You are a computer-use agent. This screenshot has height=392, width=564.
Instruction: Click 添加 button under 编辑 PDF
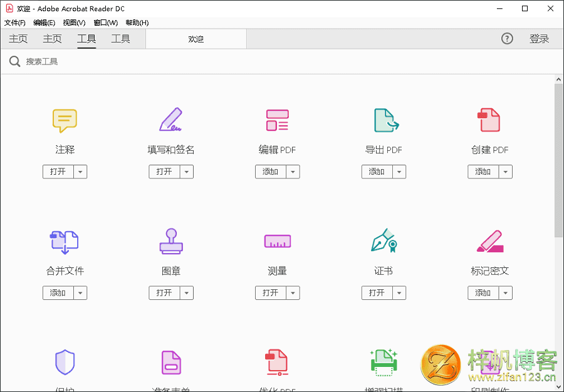[x=271, y=172]
